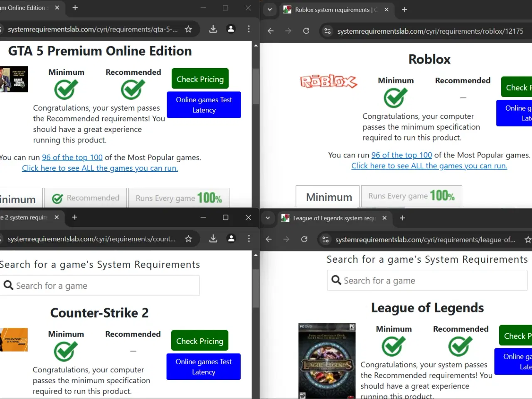Open the Chrome menu in the GTA 5 window
The width and height of the screenshot is (532, 399).
coord(249,29)
